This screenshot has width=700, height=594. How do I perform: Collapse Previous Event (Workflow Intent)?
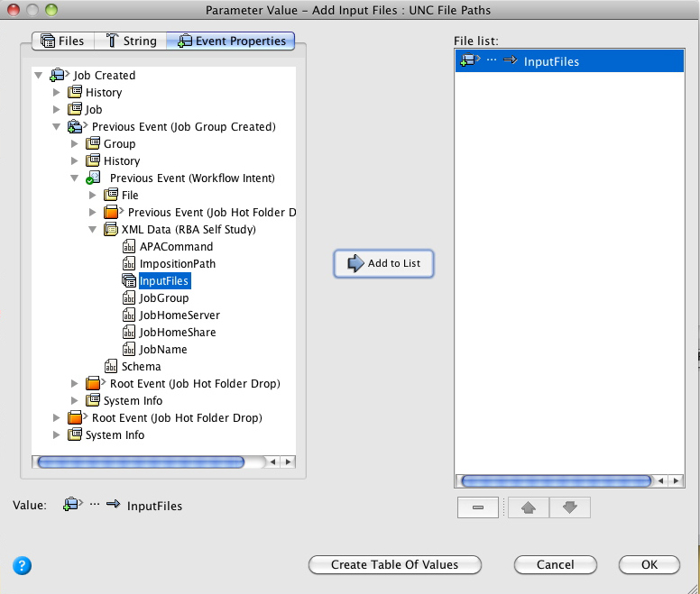pyautogui.click(x=75, y=178)
